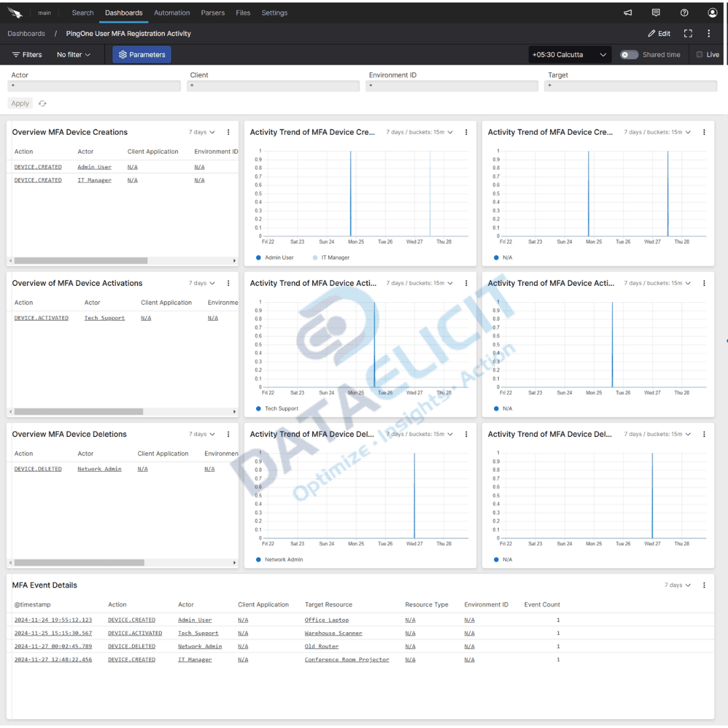This screenshot has width=728, height=728.
Task: Refresh parameters with the refresh icon
Action: click(42, 103)
